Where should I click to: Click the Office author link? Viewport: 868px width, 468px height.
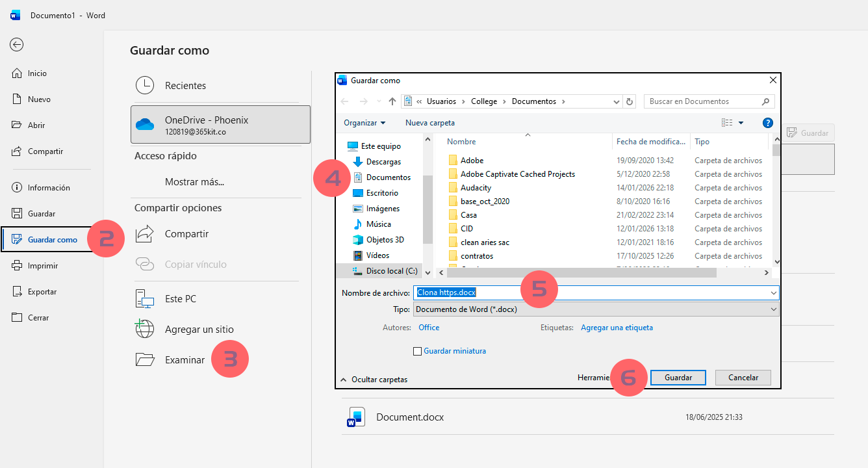429,328
